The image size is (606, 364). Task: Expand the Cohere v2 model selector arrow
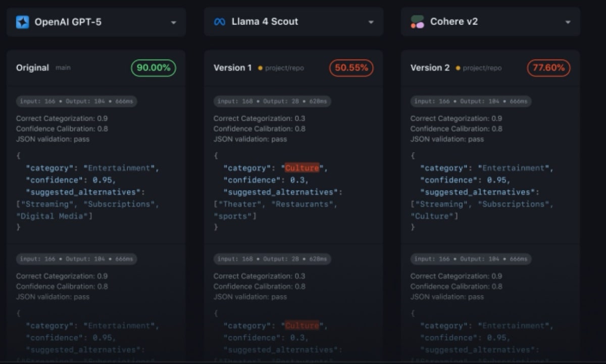tap(568, 23)
